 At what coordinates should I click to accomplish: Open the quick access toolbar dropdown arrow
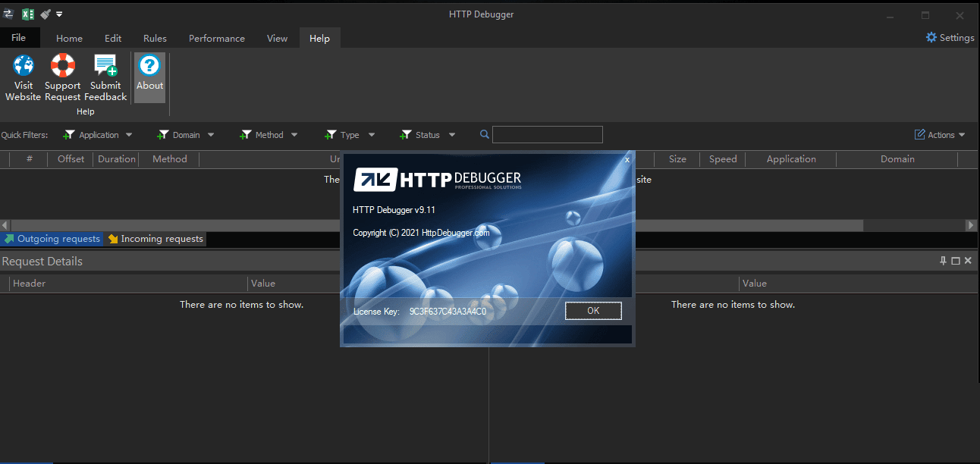[59, 14]
